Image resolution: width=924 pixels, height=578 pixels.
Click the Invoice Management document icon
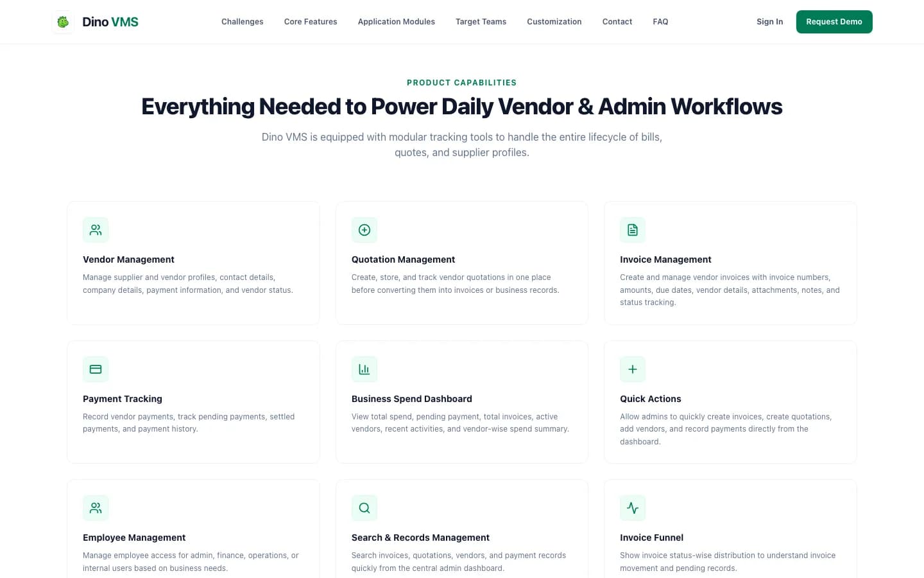(x=633, y=230)
